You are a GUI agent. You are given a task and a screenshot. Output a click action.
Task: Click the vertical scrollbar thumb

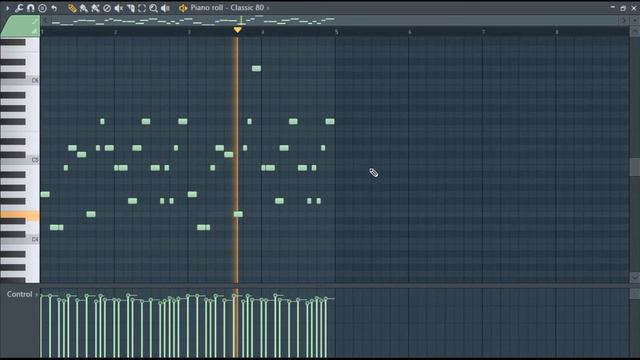pyautogui.click(x=634, y=167)
